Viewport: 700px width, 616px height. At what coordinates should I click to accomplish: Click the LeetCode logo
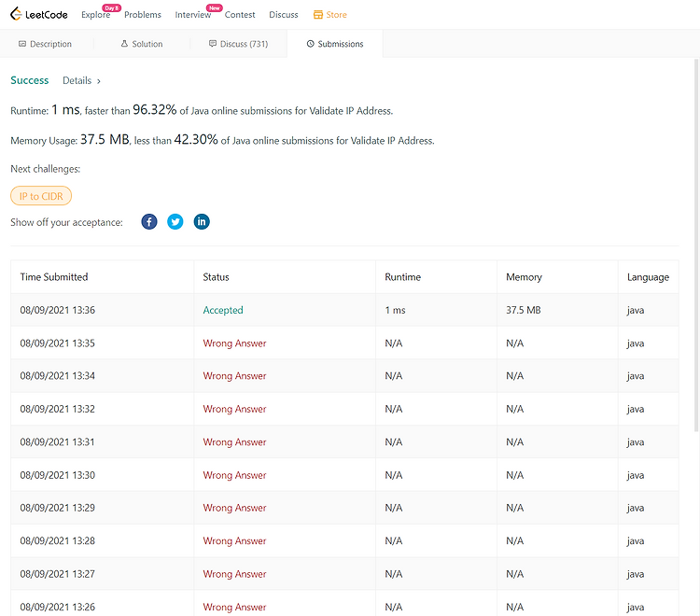coord(39,14)
